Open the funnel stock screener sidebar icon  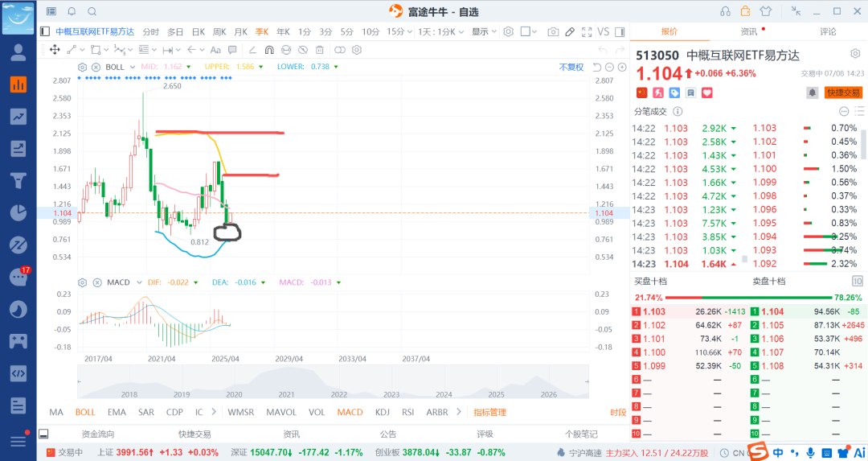click(18, 181)
